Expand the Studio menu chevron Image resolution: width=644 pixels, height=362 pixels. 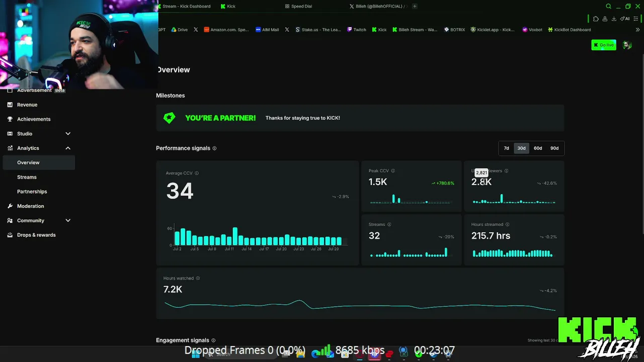68,134
